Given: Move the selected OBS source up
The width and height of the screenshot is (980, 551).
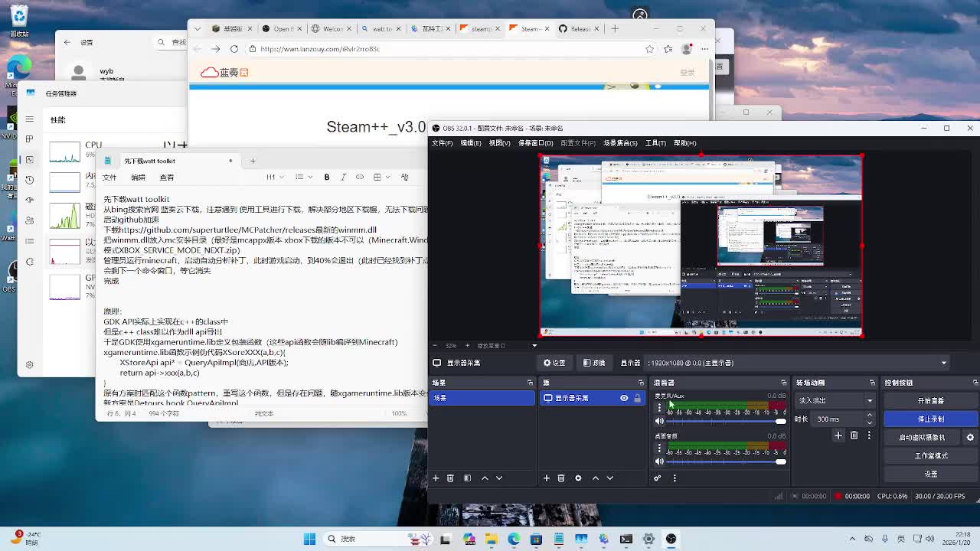Looking at the screenshot, I should coord(596,478).
